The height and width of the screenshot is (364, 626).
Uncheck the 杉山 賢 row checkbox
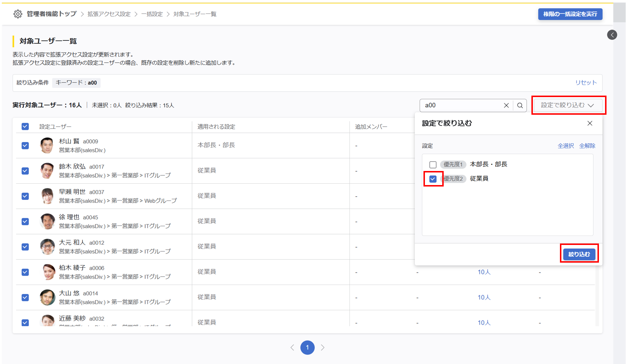[x=25, y=146]
